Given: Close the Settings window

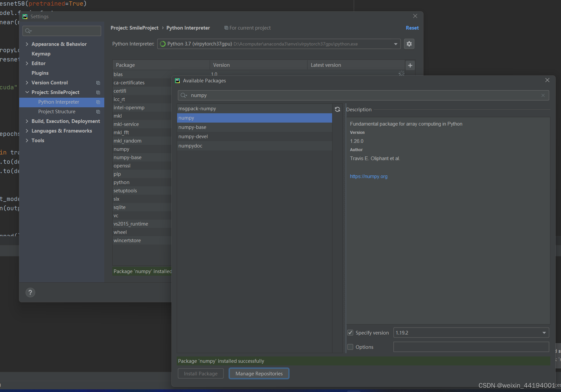Looking at the screenshot, I should [x=415, y=16].
